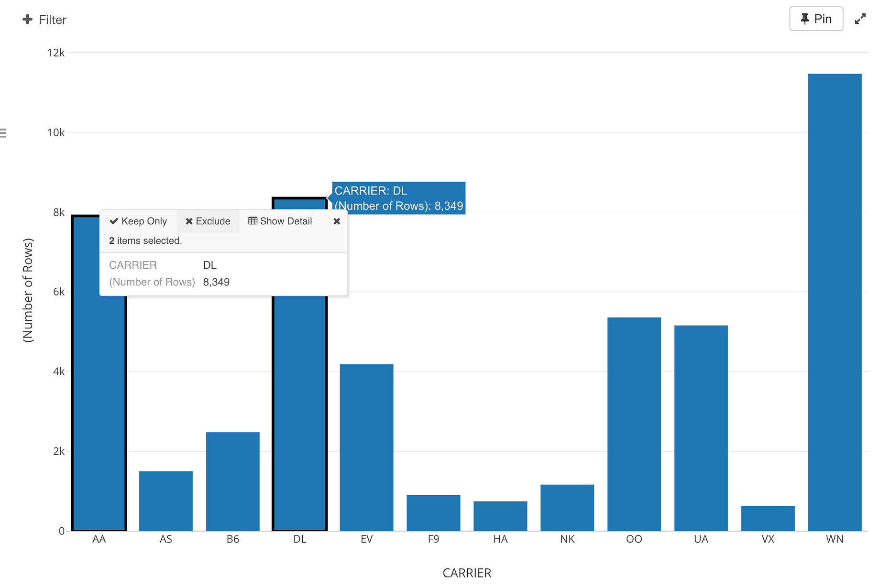Open the hamburger handle on left edge
This screenshot has width=879, height=588.
pyautogui.click(x=3, y=133)
